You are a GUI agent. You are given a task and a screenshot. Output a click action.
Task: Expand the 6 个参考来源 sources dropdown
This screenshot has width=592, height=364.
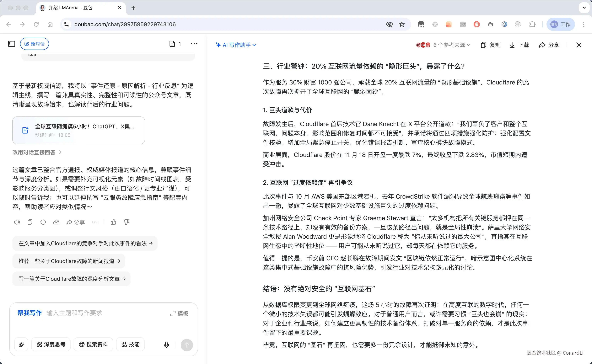click(451, 45)
